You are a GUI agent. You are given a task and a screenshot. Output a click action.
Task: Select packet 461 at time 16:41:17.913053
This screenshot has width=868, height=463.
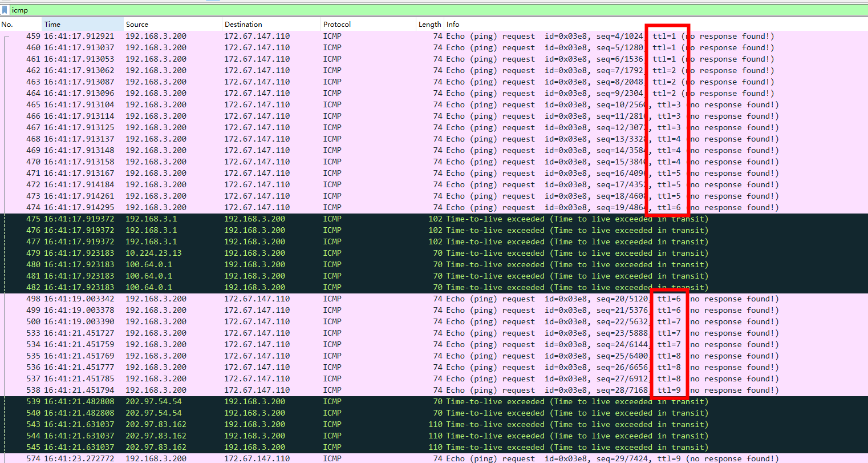coord(434,59)
